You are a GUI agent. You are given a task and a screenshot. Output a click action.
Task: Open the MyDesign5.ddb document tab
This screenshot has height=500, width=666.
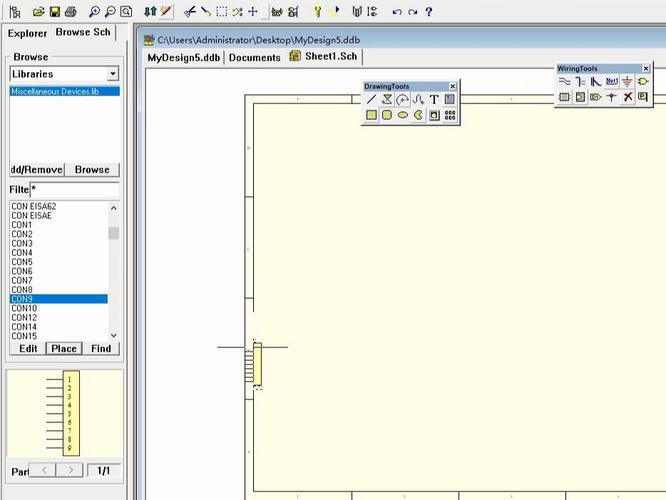click(x=184, y=57)
